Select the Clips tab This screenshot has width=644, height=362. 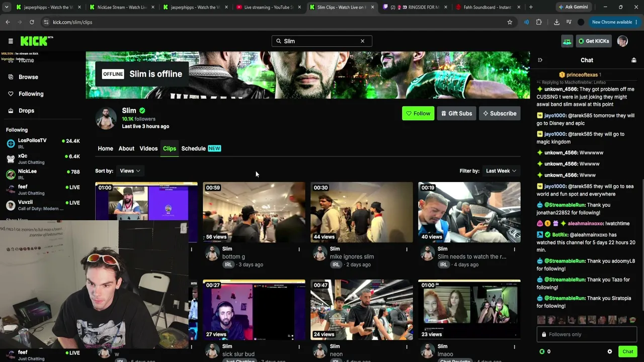pyautogui.click(x=170, y=148)
